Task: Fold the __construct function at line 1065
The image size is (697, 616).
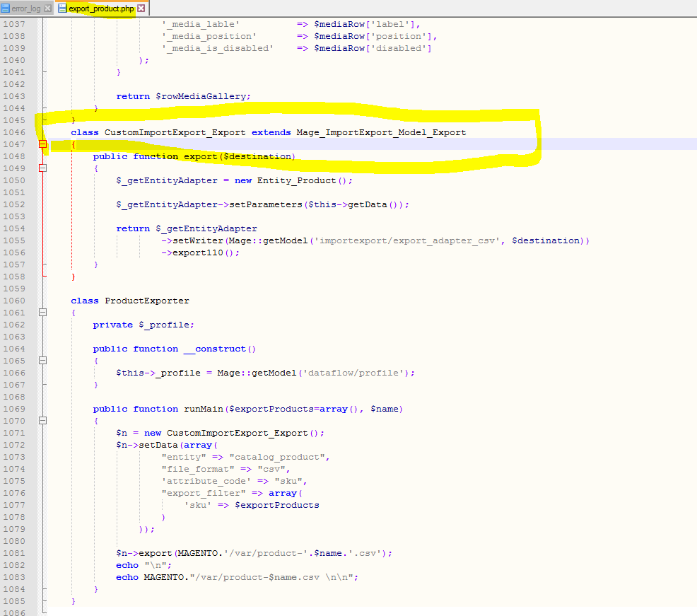Action: tap(43, 361)
